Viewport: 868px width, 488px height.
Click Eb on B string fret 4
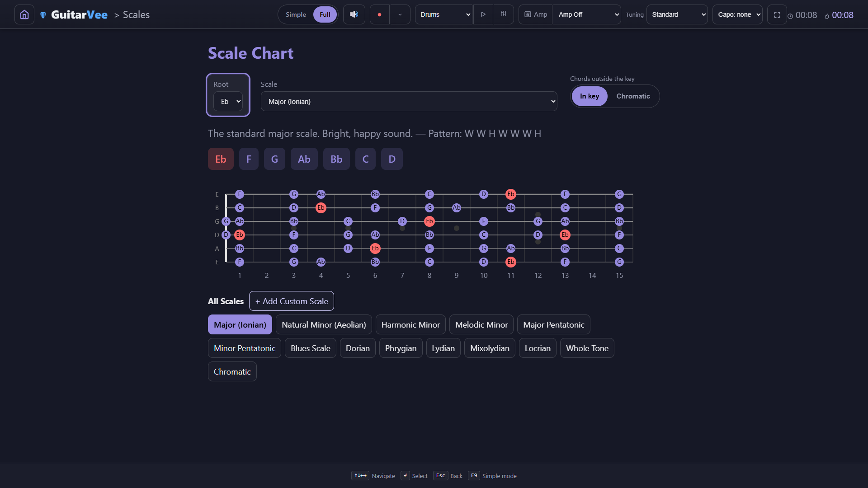[321, 208]
